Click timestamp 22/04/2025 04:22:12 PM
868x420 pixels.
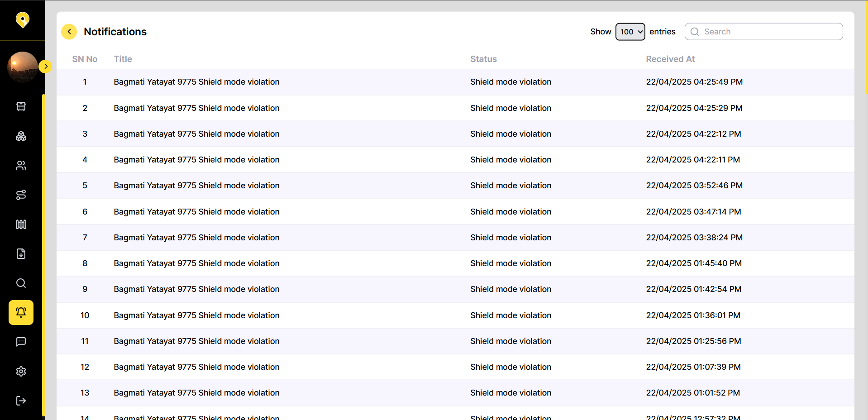(693, 134)
